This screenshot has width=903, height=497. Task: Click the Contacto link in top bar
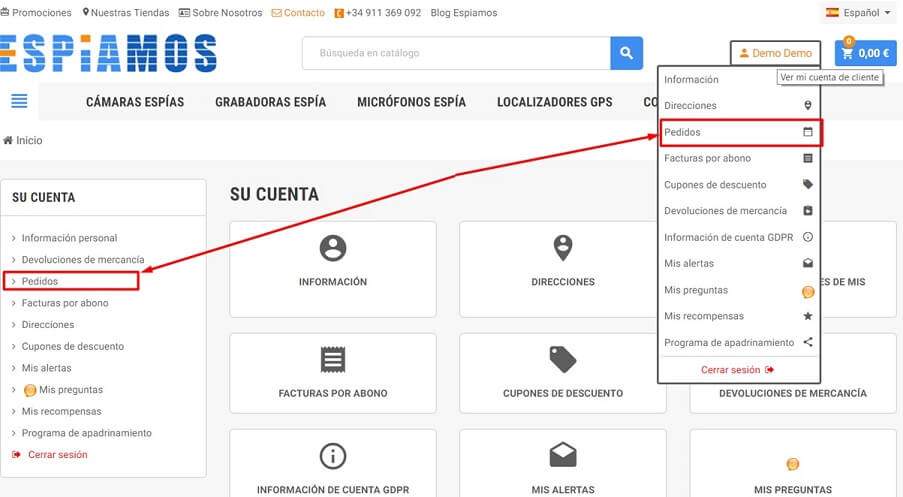click(304, 13)
